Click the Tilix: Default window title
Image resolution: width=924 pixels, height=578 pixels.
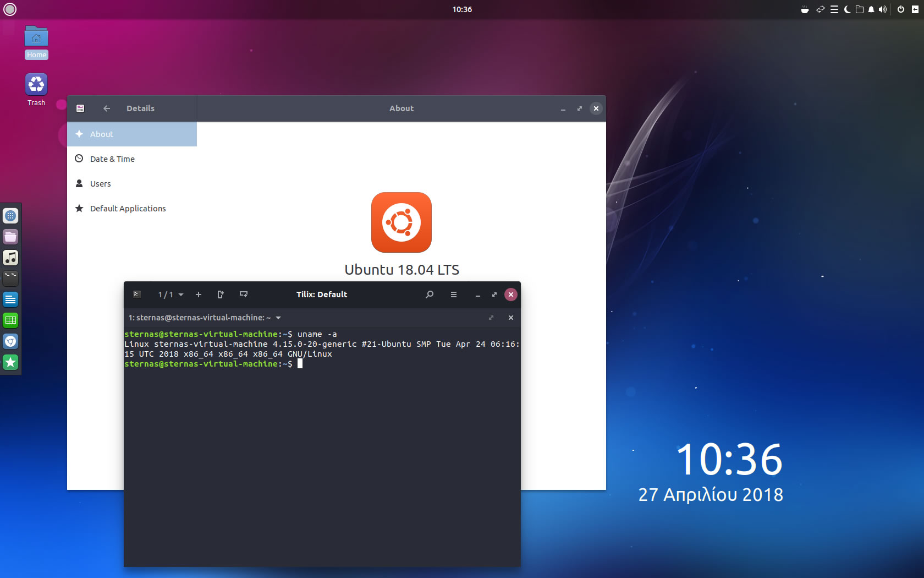[x=322, y=295]
